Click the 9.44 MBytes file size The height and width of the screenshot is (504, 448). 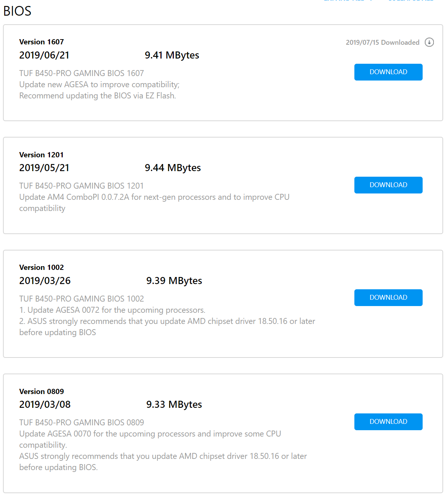[x=173, y=168]
